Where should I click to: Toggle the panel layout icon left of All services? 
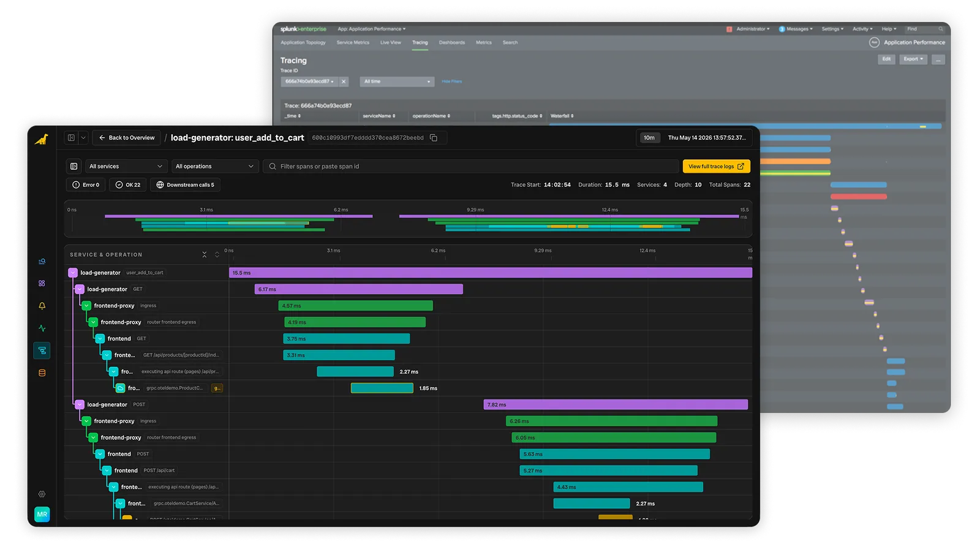tap(73, 166)
